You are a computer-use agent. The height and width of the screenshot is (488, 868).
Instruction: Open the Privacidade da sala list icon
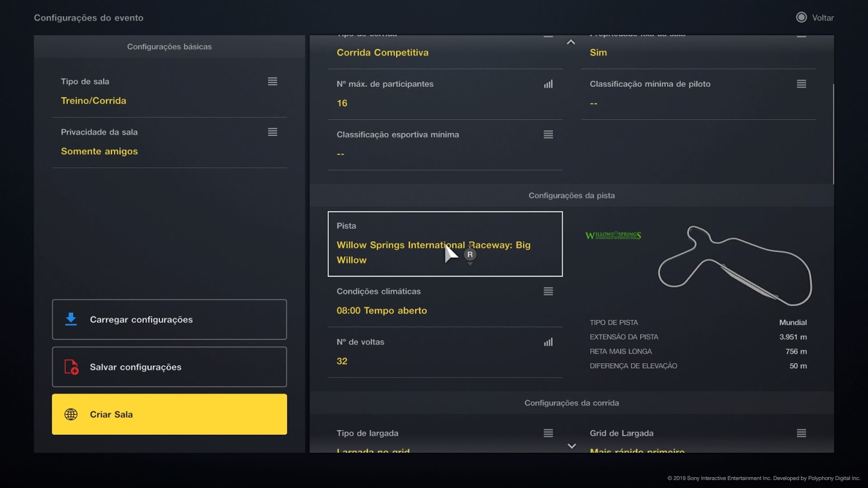(272, 132)
